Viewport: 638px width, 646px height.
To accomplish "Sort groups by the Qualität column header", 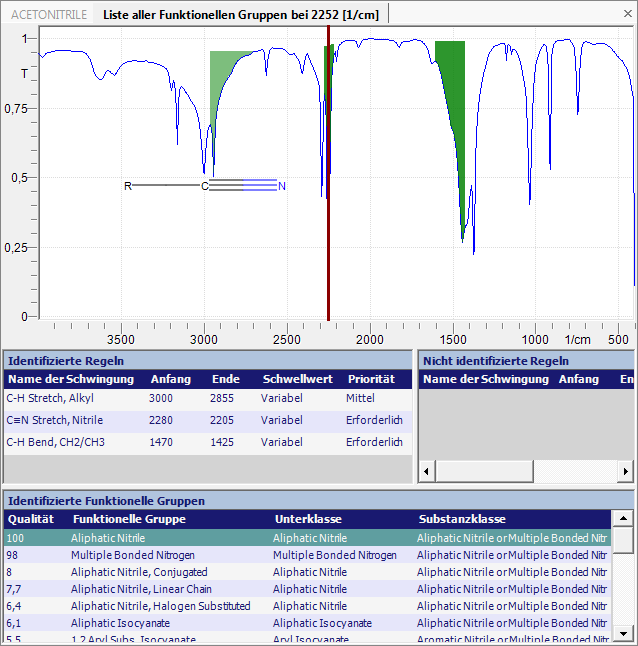I will tap(31, 519).
